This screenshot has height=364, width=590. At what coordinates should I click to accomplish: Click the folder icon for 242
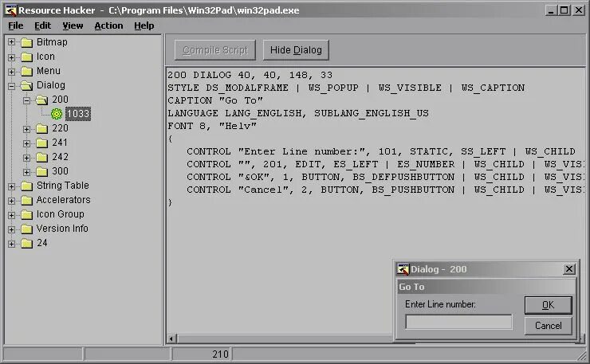click(x=41, y=157)
